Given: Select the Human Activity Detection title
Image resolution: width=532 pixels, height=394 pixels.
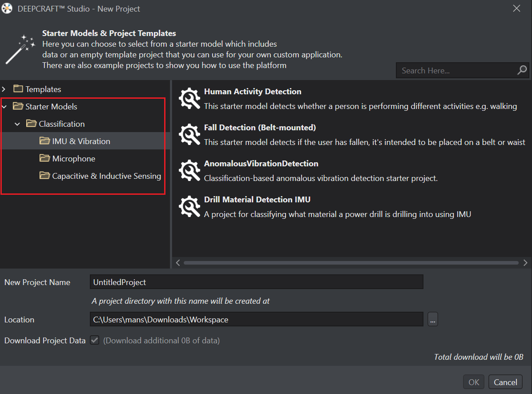Looking at the screenshot, I should 252,92.
